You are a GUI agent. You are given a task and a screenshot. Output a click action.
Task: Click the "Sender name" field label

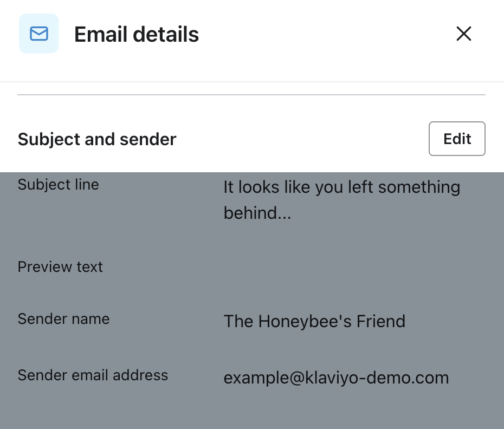point(63,319)
